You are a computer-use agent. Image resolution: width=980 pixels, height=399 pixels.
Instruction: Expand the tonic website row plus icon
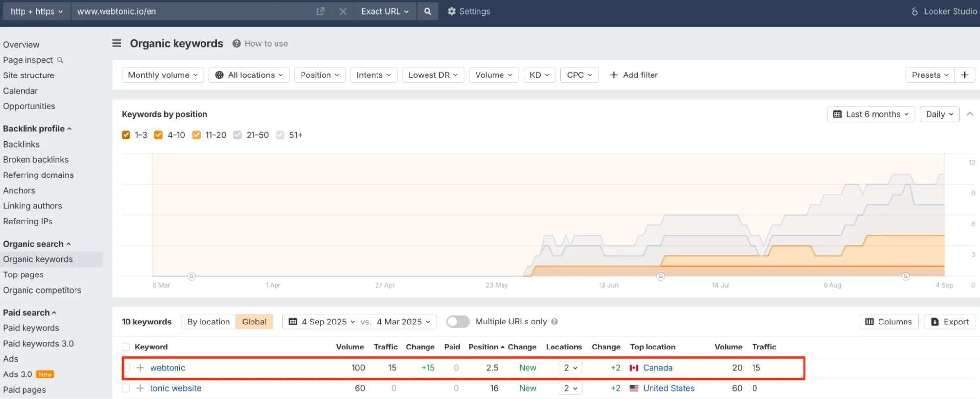coord(140,388)
